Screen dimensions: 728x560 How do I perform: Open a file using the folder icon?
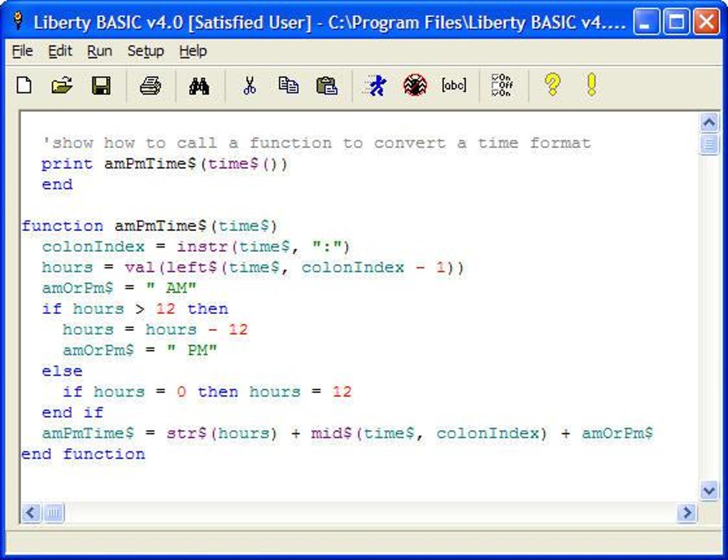(x=62, y=86)
